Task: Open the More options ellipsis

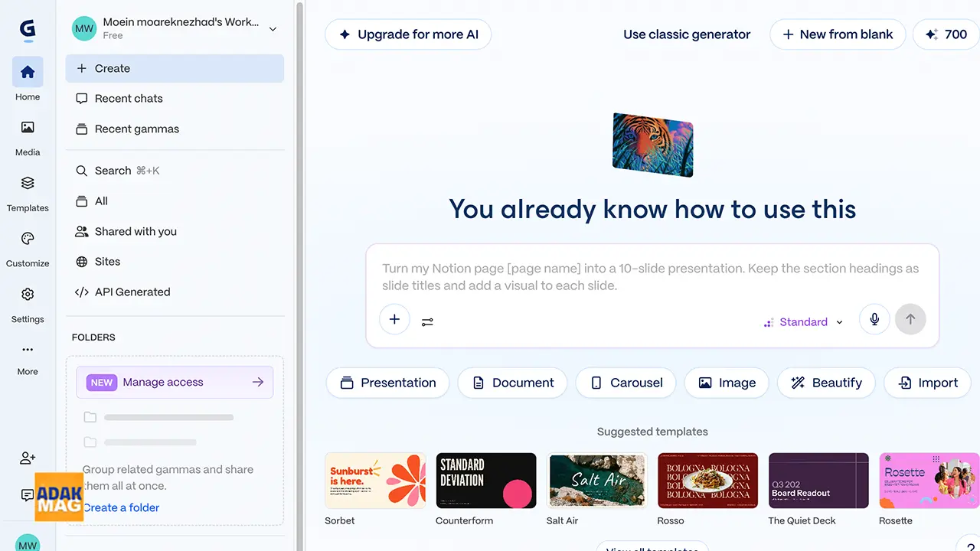Action: click(x=28, y=350)
